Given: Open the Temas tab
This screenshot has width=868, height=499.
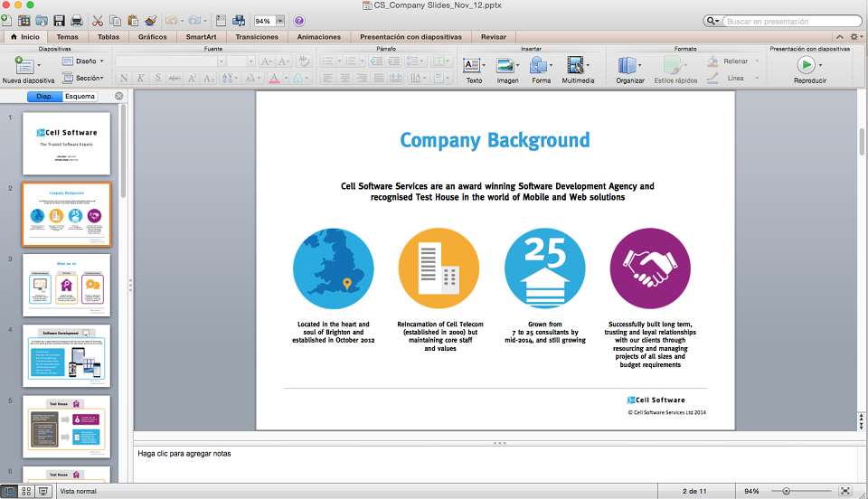Looking at the screenshot, I should (67, 37).
